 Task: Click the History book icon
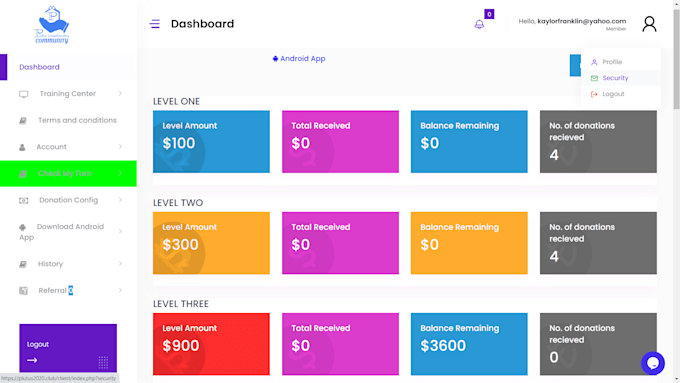point(23,264)
